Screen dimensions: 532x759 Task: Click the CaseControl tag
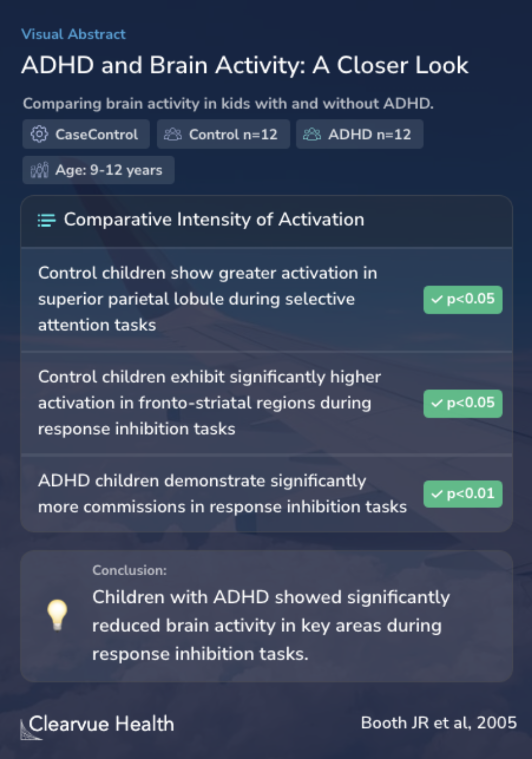pyautogui.click(x=86, y=134)
